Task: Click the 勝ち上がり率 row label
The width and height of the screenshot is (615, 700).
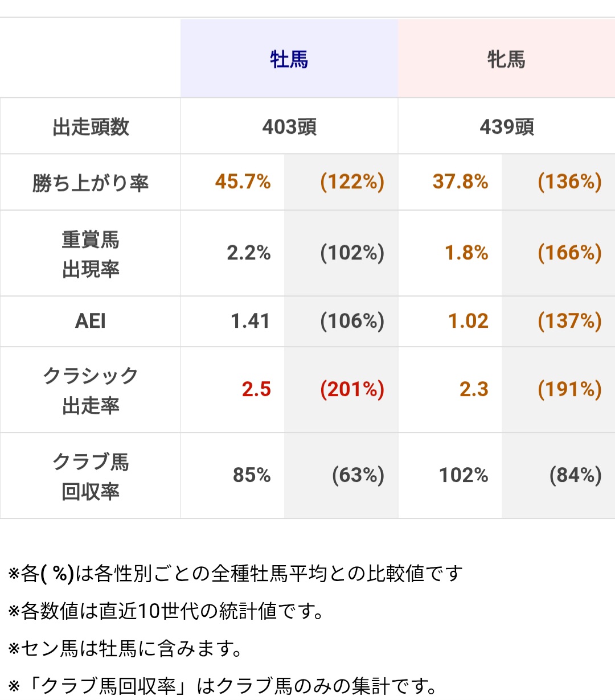Action: (91, 183)
